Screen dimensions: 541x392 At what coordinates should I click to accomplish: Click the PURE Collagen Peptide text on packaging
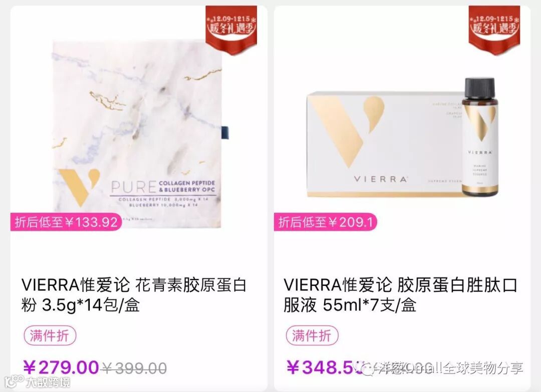[x=163, y=187]
